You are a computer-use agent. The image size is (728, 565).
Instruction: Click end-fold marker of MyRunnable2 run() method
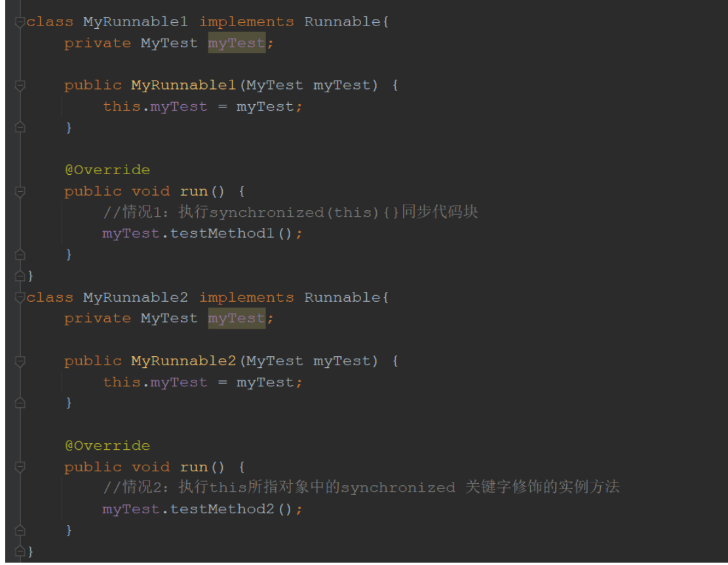20,530
